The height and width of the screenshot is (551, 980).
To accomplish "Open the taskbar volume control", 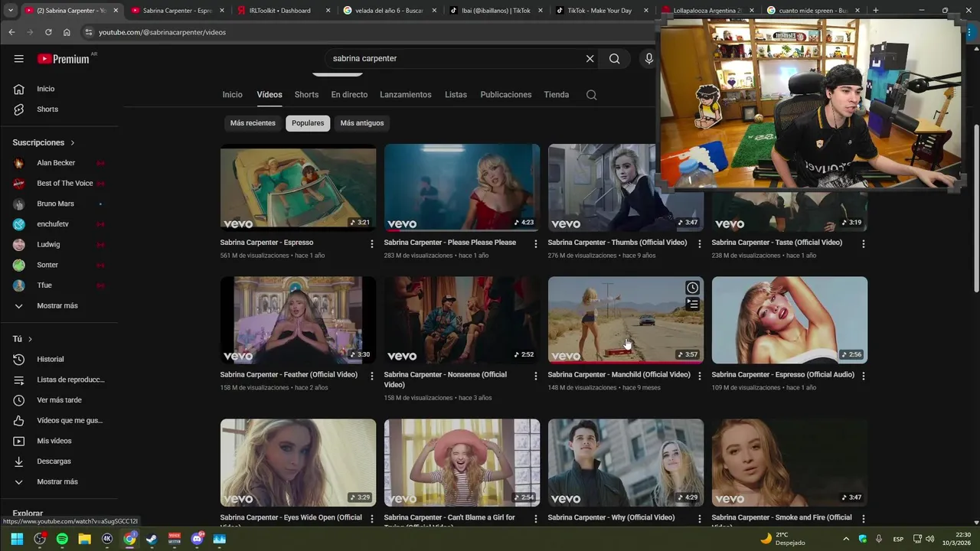I will pyautogui.click(x=929, y=539).
